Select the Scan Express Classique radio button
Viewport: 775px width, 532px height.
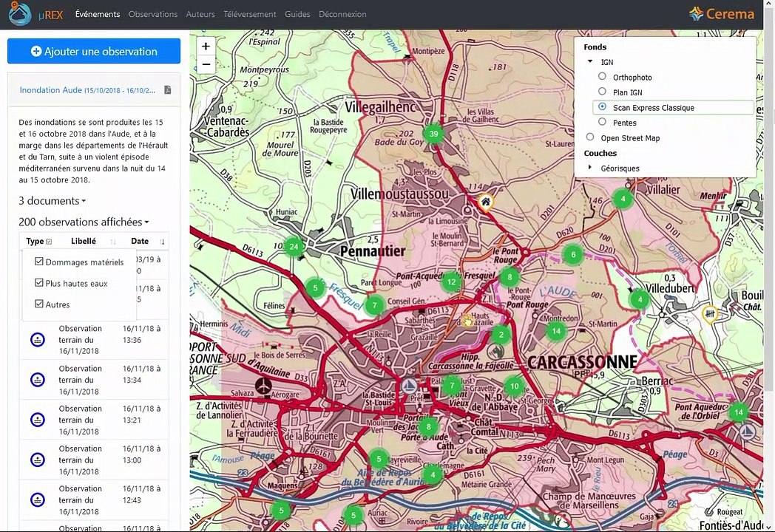(x=602, y=106)
